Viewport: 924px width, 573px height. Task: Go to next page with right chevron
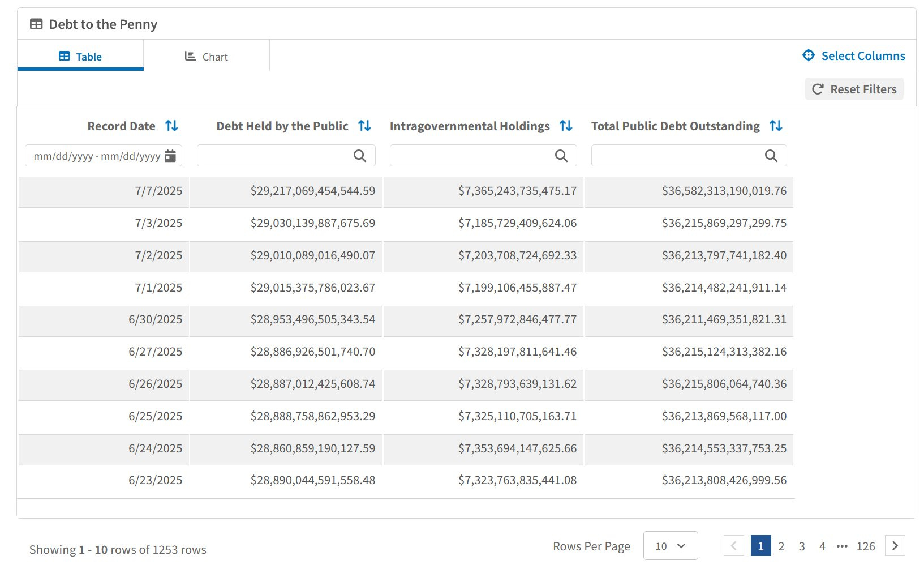pyautogui.click(x=895, y=546)
